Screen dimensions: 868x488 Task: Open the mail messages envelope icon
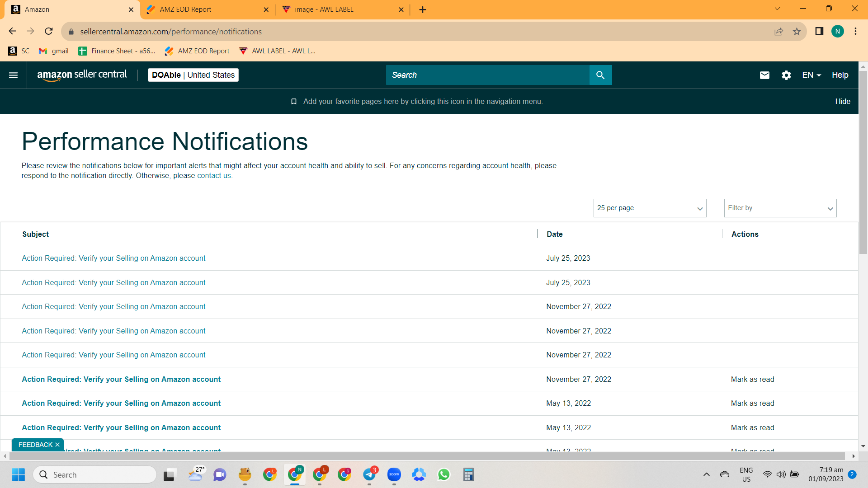[x=764, y=75]
